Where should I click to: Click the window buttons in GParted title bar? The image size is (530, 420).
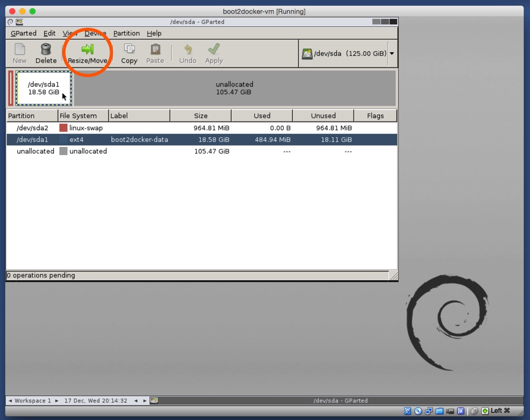tap(385, 22)
